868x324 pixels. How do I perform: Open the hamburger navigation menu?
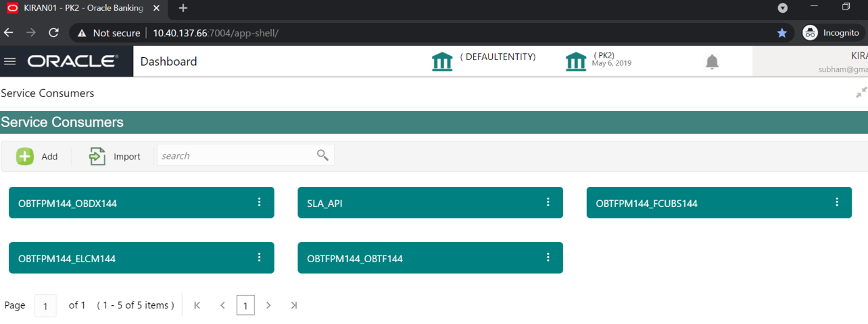[10, 61]
